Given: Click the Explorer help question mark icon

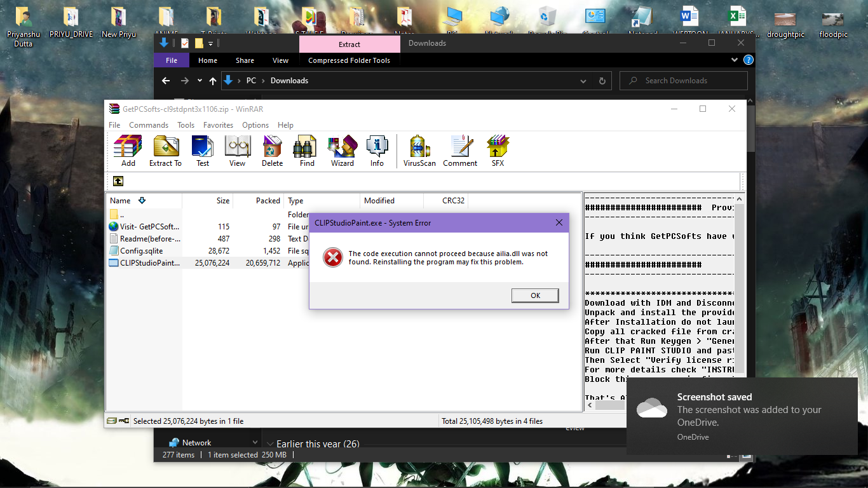Looking at the screenshot, I should tap(748, 60).
